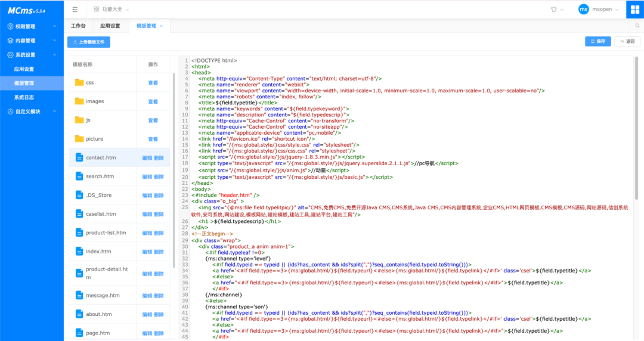Click the css folder icon
The image size is (644, 341).
(79, 82)
